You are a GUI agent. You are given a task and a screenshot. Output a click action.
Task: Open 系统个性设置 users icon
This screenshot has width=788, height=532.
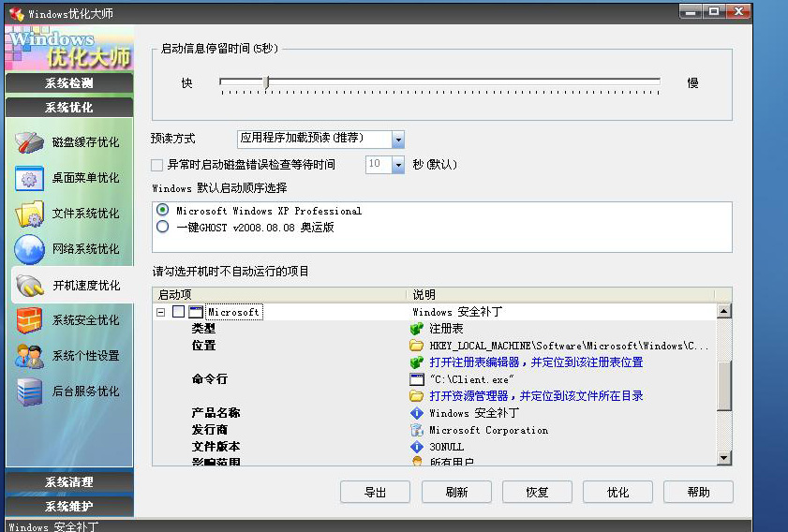point(29,356)
